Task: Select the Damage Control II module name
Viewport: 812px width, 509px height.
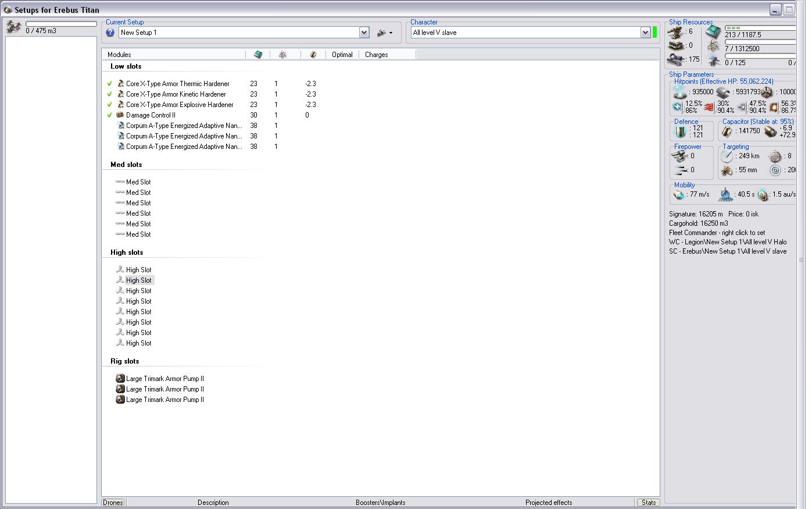Action: point(151,115)
